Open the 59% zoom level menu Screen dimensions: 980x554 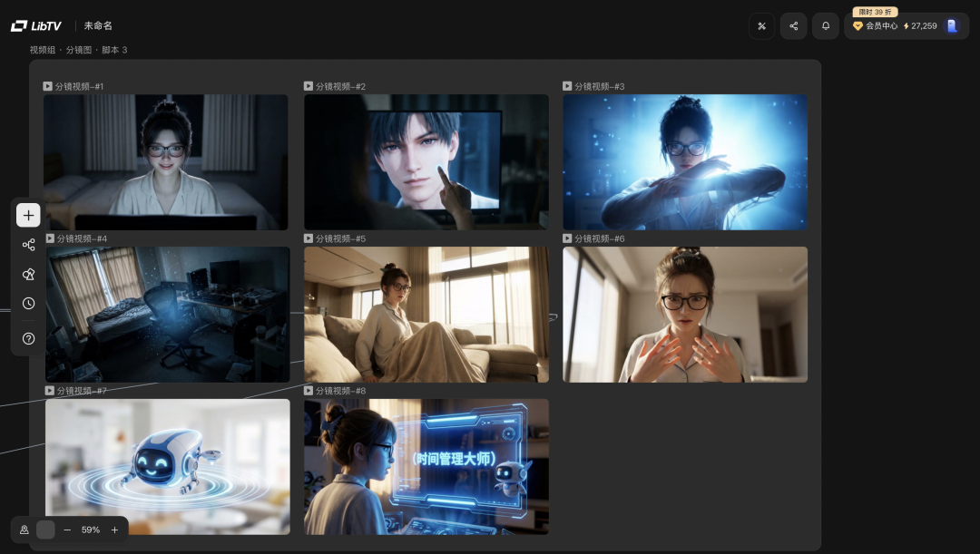tap(91, 530)
